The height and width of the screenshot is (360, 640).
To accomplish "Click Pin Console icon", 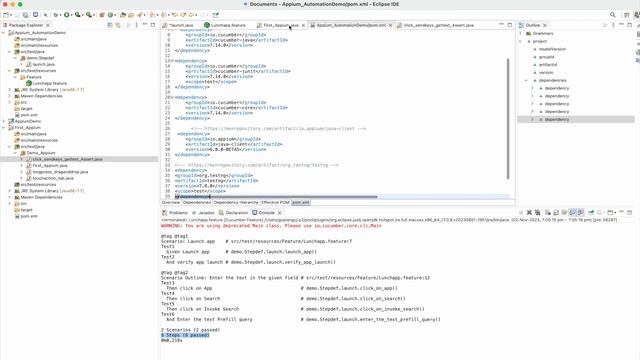I will tap(591, 212).
